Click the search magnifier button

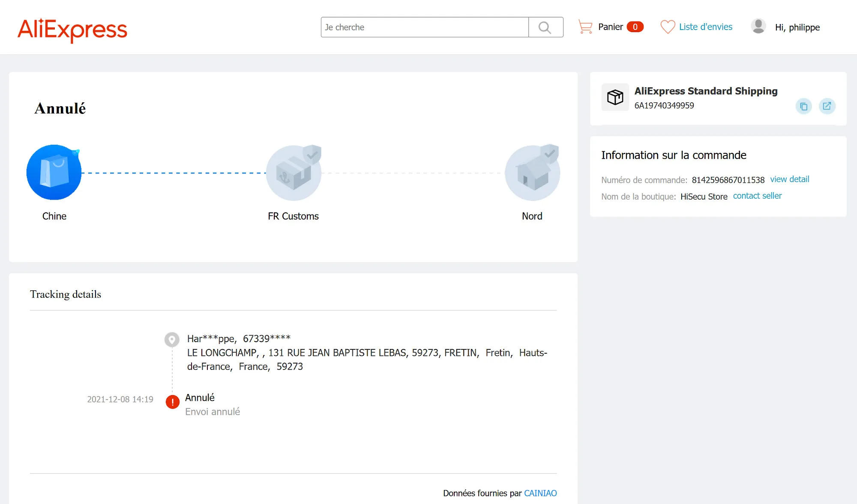[545, 27]
